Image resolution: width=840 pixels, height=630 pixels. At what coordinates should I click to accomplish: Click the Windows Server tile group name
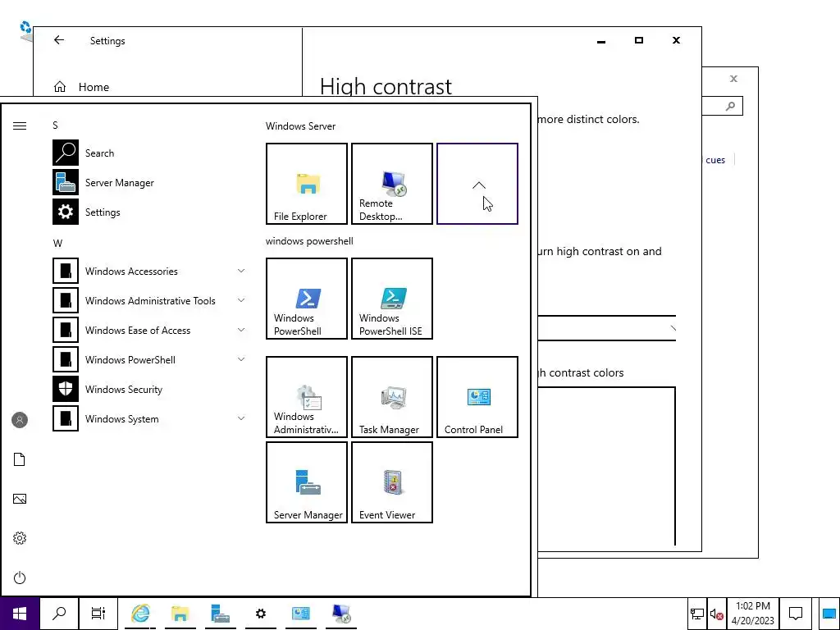click(300, 126)
